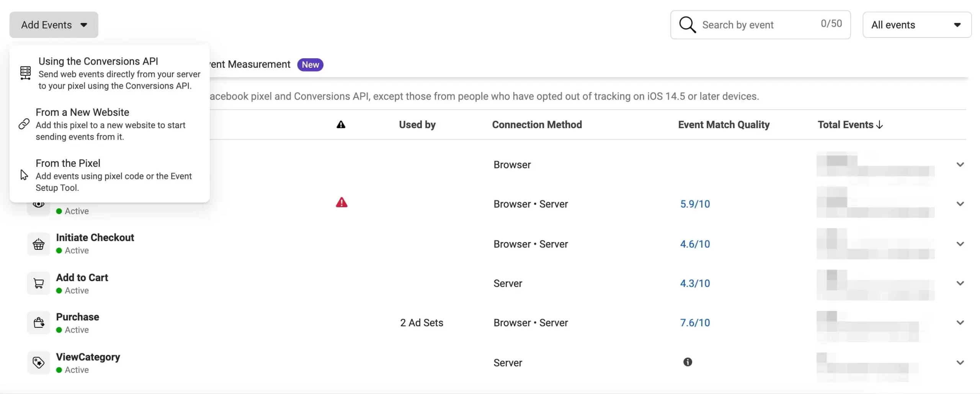Sort by Total Events column header
The width and height of the screenshot is (980, 394).
click(850, 125)
